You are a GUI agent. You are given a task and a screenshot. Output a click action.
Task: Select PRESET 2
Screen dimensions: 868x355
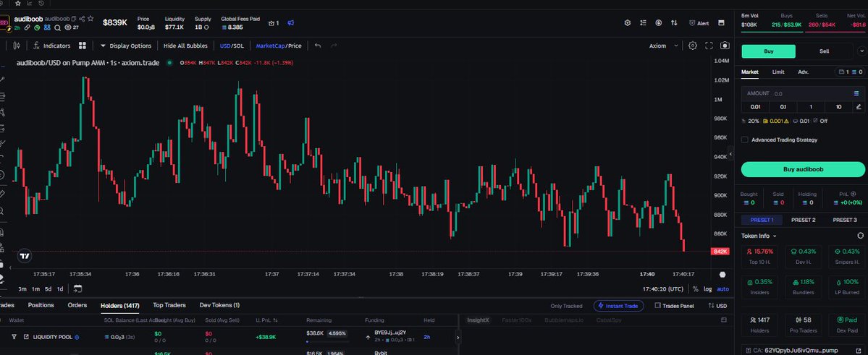pos(804,220)
